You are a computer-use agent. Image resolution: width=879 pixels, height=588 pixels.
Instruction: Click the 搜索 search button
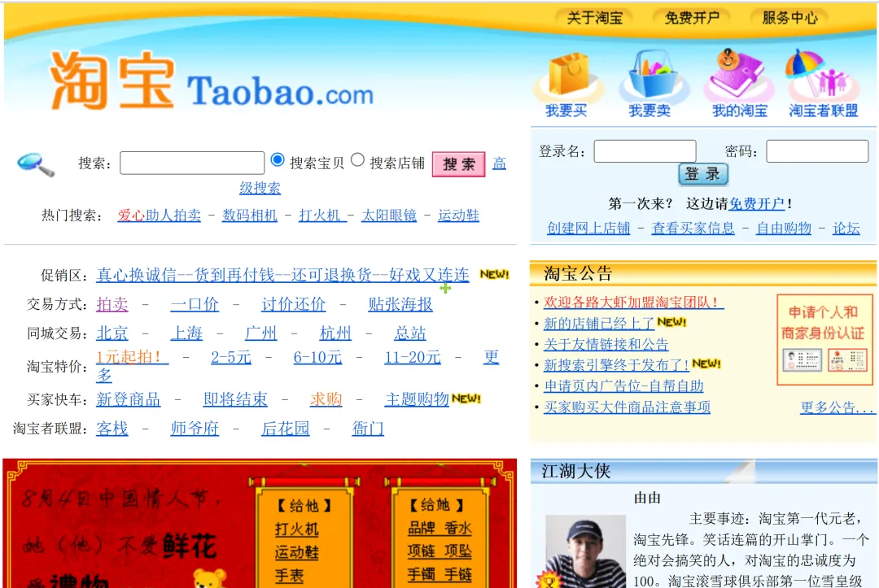[x=458, y=164]
